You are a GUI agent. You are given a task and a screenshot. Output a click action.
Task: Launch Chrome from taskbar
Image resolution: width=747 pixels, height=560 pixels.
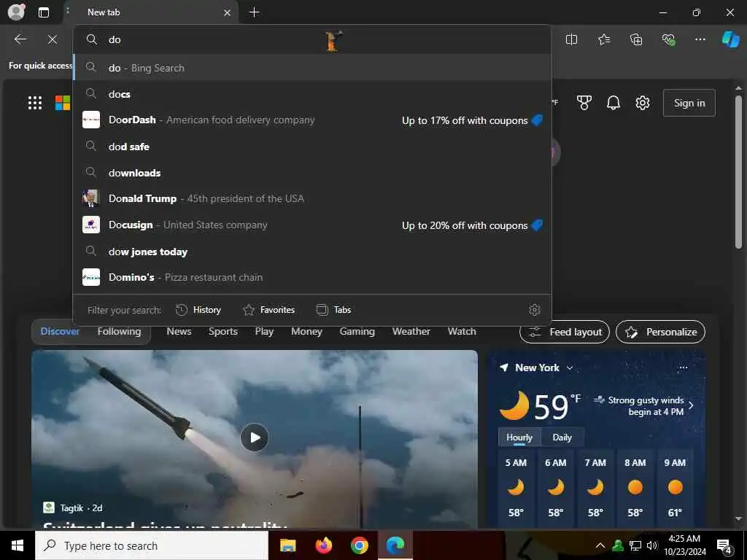359,545
